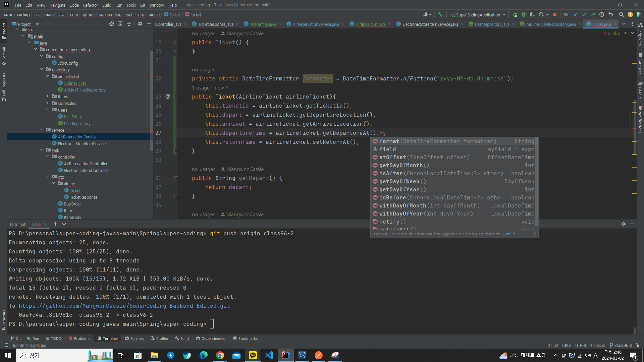Open Notifications sidebar panel
Viewport: 644px width, 362px height.
coord(640,120)
